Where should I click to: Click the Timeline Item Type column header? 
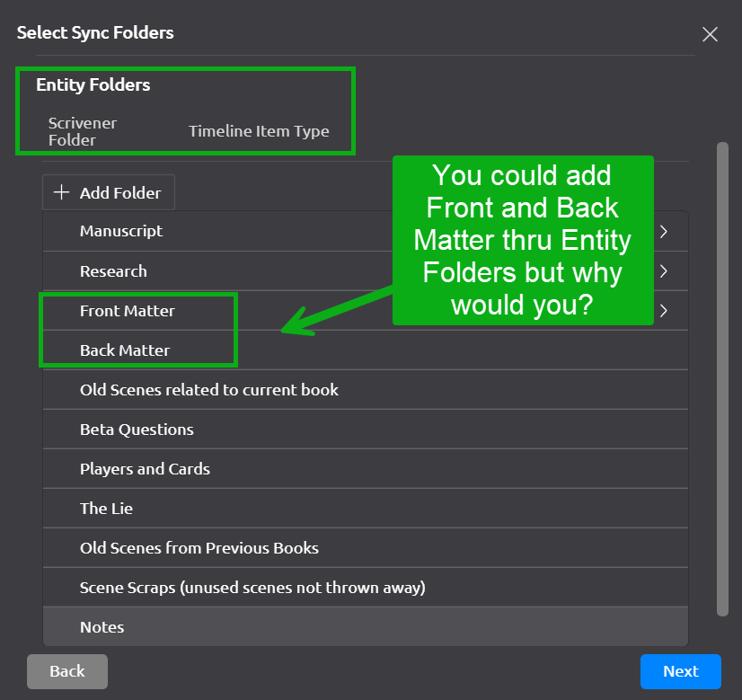259,131
